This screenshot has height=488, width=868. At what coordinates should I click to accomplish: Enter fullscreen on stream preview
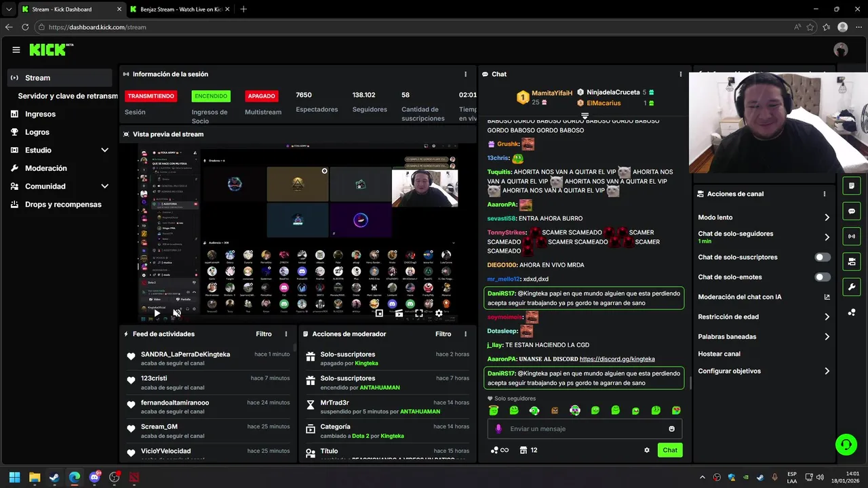[x=419, y=313]
